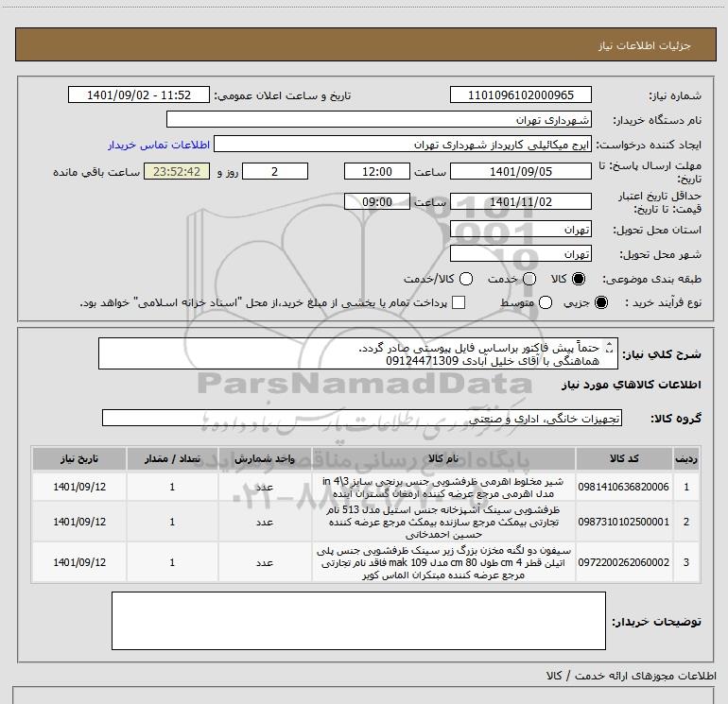728x704 pixels.
Task: Click the announcement date field 1401/09/02 - 11:52
Action: (x=139, y=95)
